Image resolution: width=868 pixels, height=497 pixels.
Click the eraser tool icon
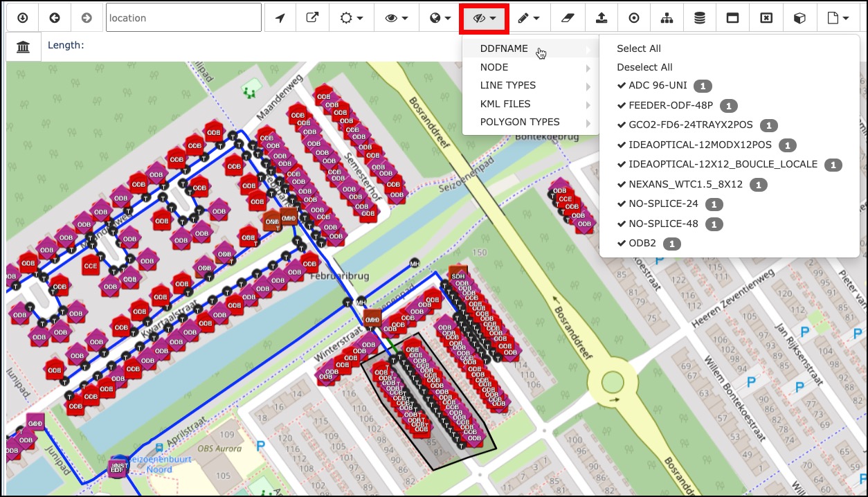[566, 18]
